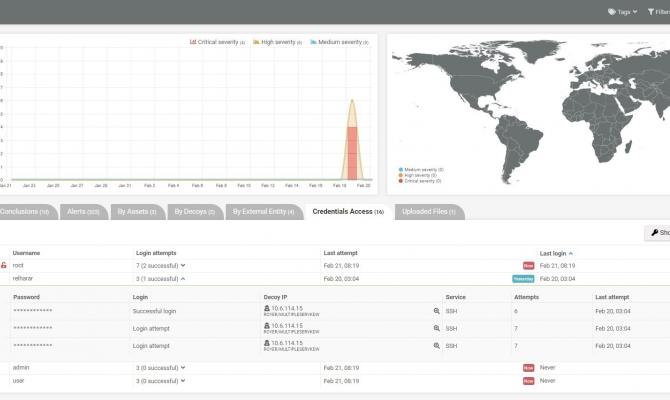This screenshot has width=670, height=400.
Task: Toggle Medium severity chart legend
Action: [x=339, y=42]
